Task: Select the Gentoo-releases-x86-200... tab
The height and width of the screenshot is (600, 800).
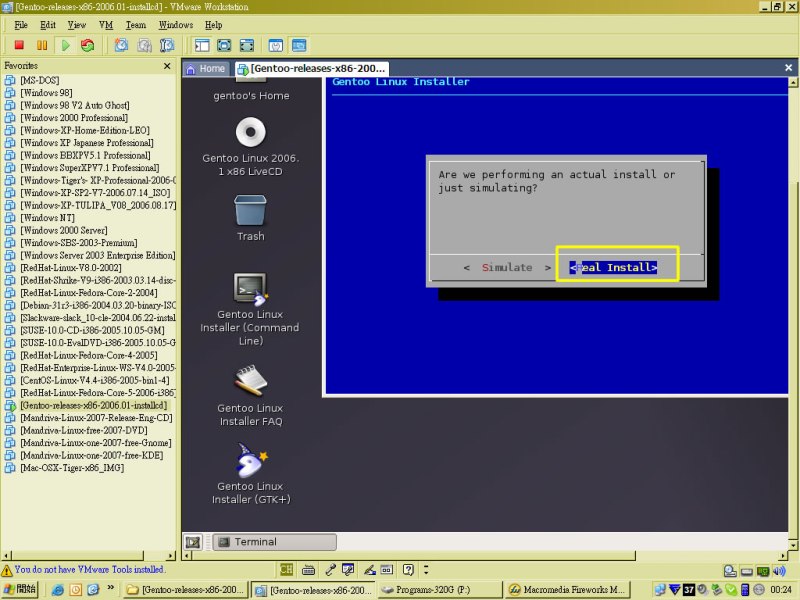Action: pos(312,68)
